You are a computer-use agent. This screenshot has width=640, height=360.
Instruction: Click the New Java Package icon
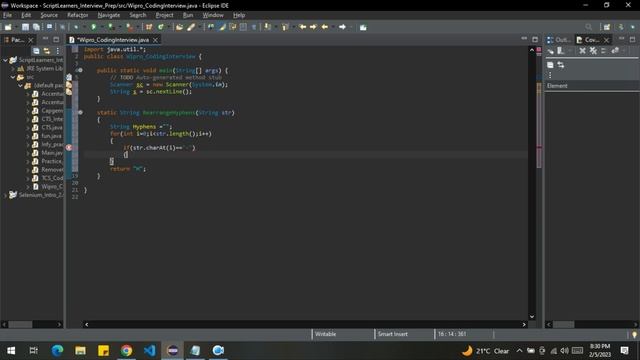tap(149, 27)
